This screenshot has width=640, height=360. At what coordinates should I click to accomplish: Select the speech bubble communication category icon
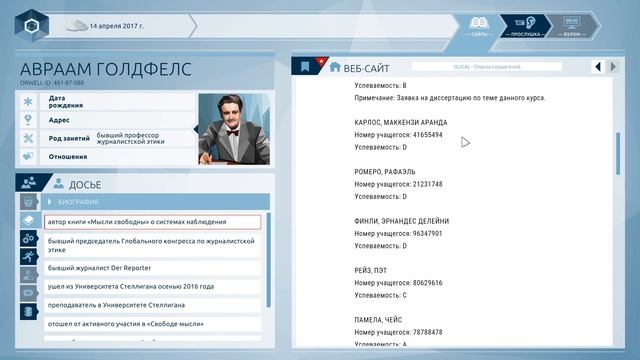point(28,293)
